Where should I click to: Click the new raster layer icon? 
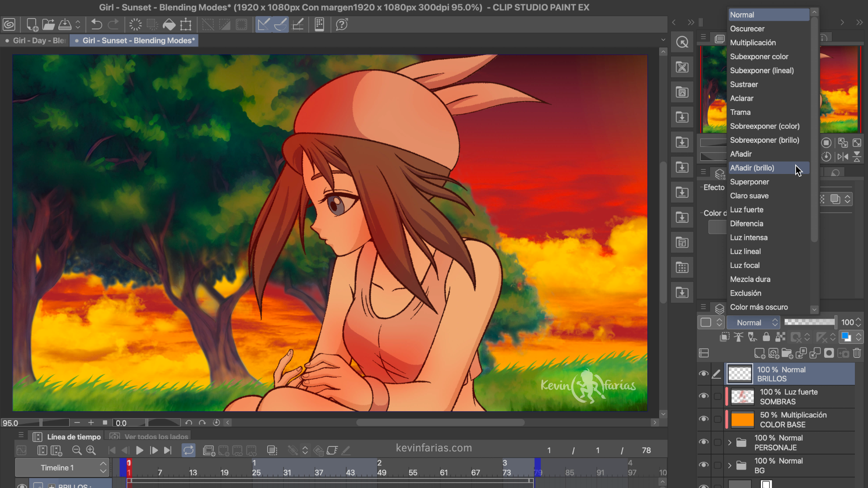[759, 353]
